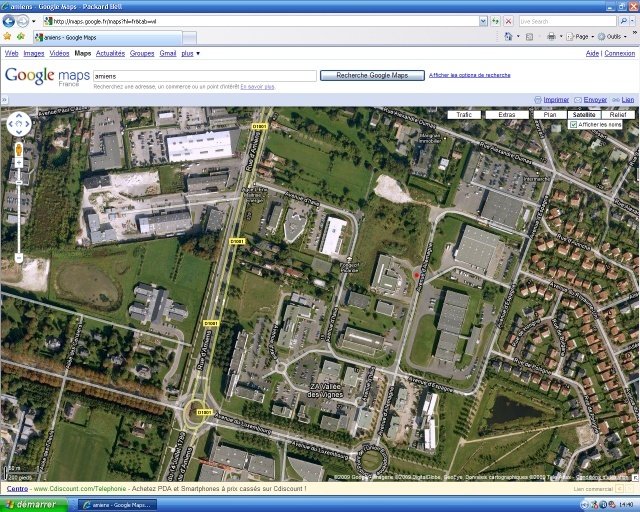The height and width of the screenshot is (512, 640).
Task: Select the Plan map tab
Action: (x=549, y=115)
